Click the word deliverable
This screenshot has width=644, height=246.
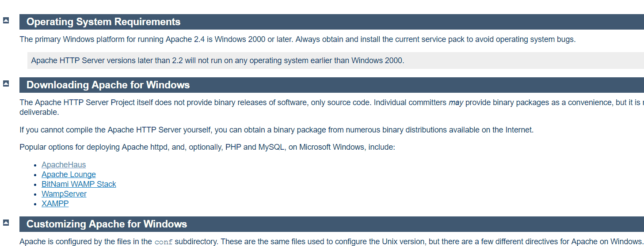[x=38, y=112]
